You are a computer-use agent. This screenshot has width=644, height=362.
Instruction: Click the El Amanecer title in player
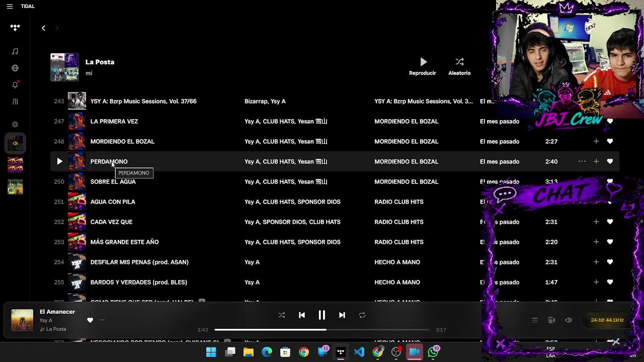coord(57,312)
